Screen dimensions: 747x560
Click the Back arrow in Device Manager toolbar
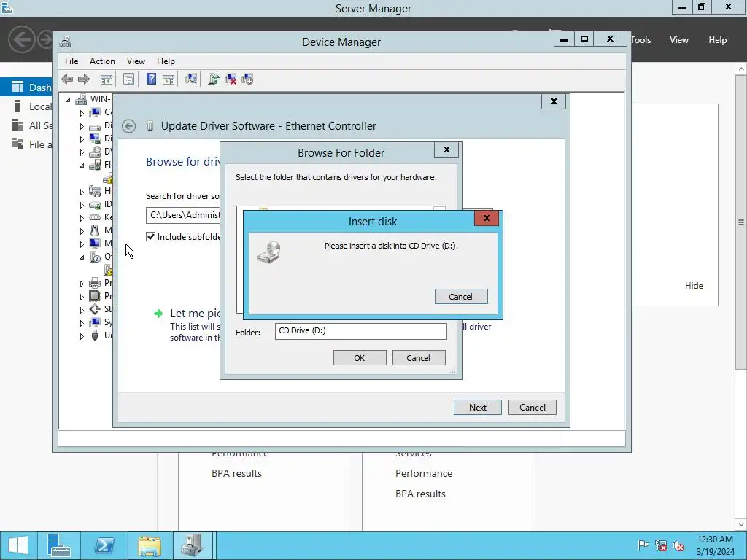pyautogui.click(x=67, y=79)
